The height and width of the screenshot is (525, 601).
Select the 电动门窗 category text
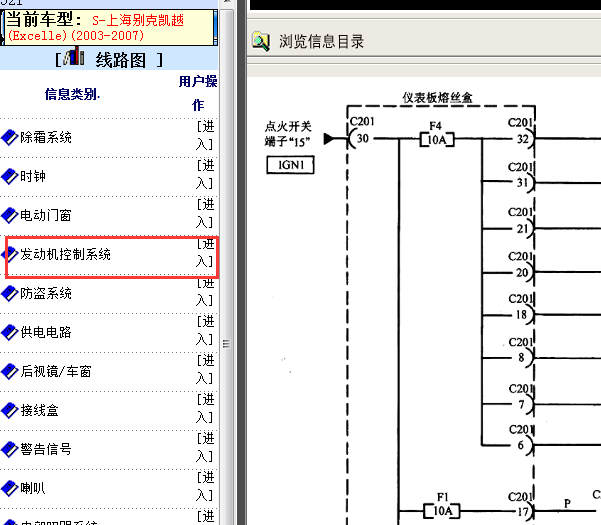46,215
